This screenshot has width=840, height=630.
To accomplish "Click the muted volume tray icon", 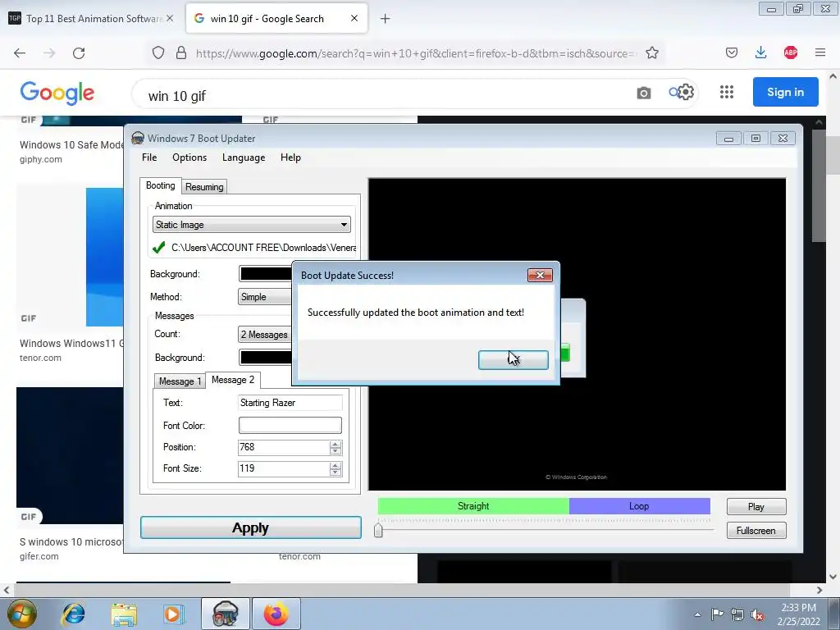I will tap(757, 615).
